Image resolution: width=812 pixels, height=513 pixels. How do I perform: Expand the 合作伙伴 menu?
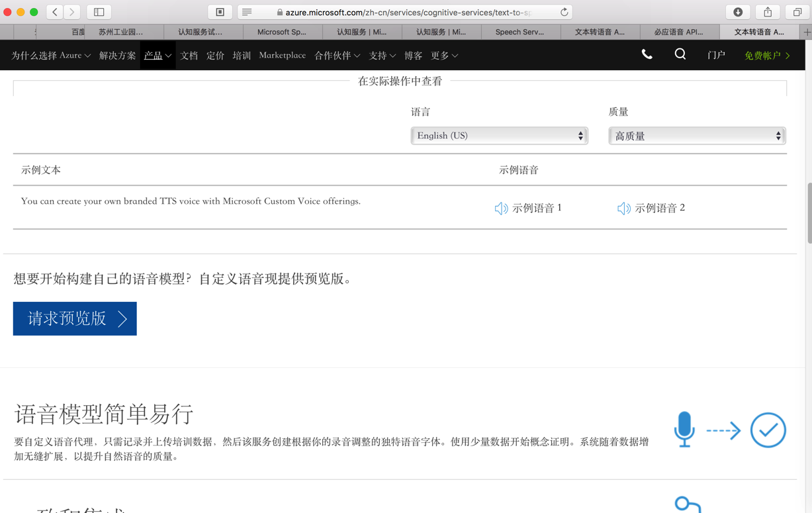(x=337, y=56)
